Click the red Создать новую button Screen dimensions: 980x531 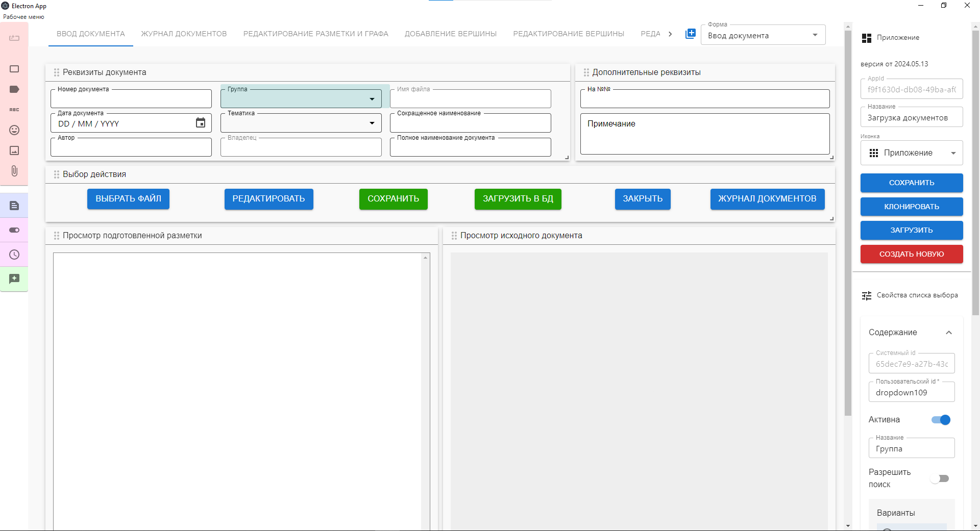tap(911, 254)
